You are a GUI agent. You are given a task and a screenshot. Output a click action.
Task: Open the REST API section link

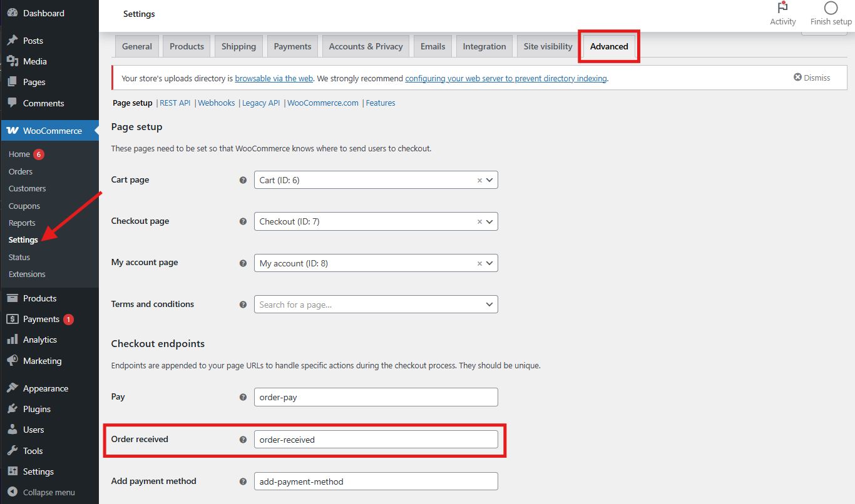(175, 103)
